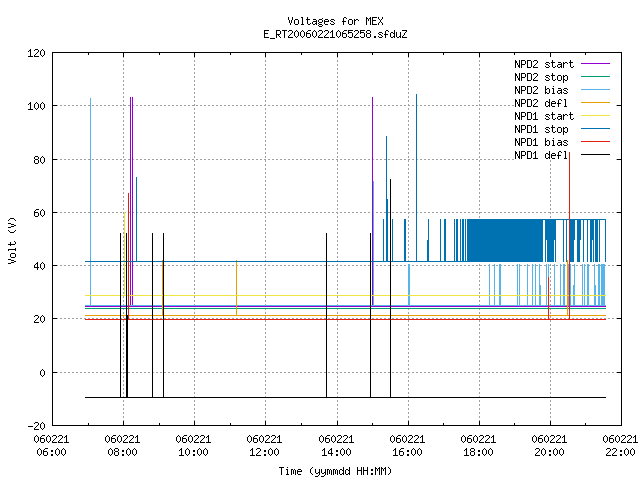Screen dimensions: 640x480
Task: Click the orange NPD2 defl legend line
Action: tap(596, 103)
